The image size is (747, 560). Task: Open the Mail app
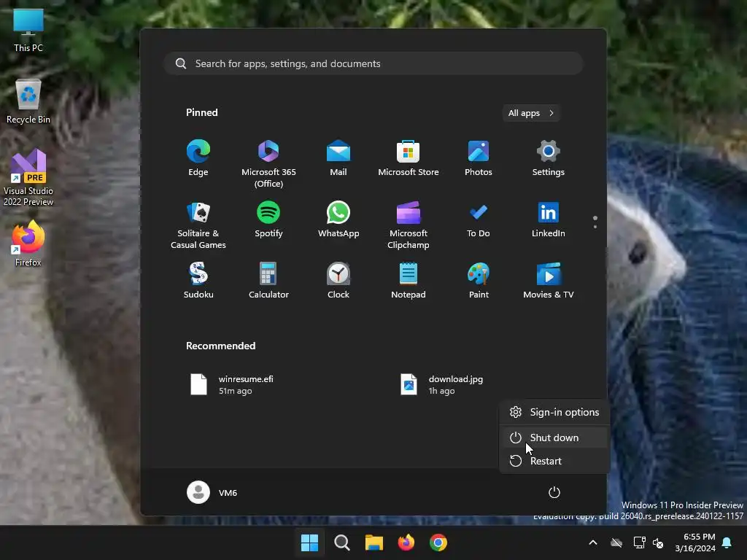(338, 158)
